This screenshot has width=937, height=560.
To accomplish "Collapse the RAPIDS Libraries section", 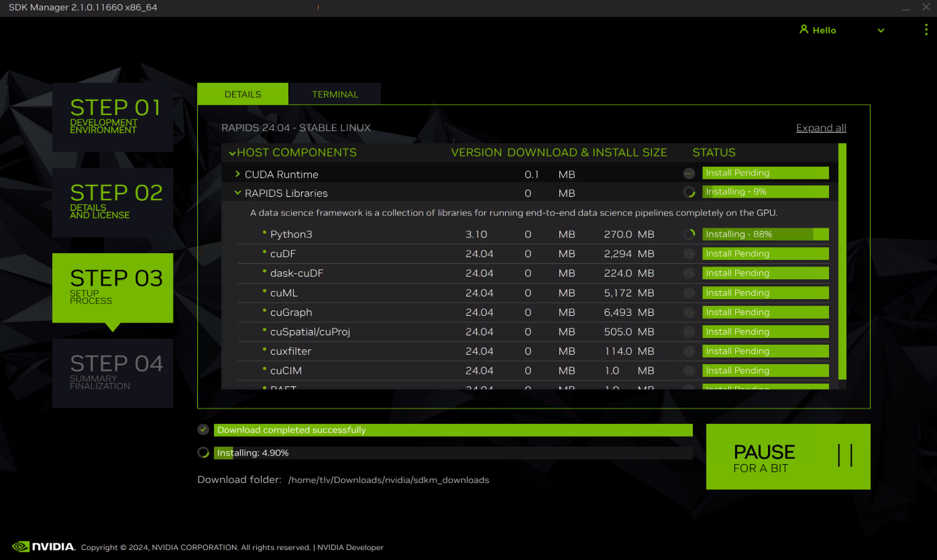I will (237, 192).
